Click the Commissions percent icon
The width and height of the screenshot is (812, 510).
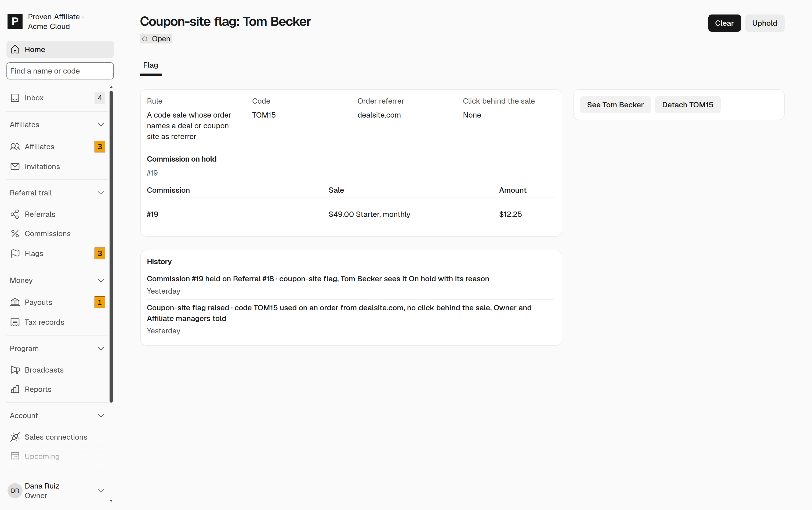(x=15, y=234)
